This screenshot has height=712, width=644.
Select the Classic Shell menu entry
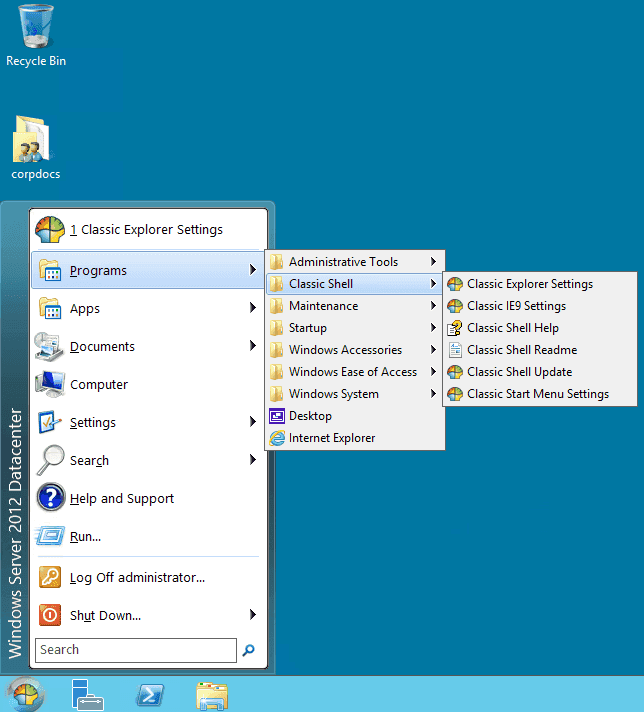(355, 284)
